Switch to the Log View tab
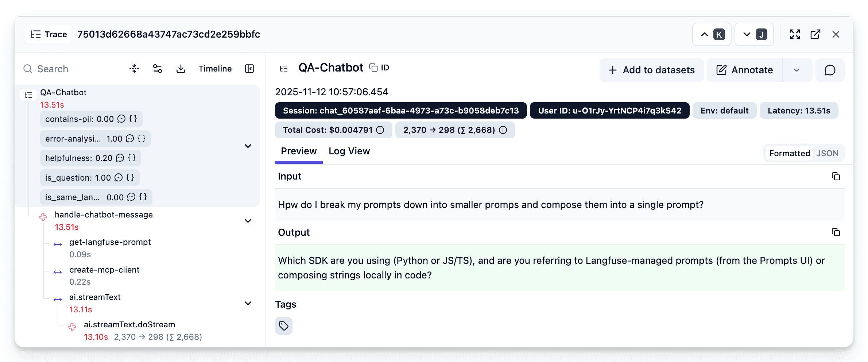Screen dimensions: 868x362 pyautogui.click(x=349, y=151)
